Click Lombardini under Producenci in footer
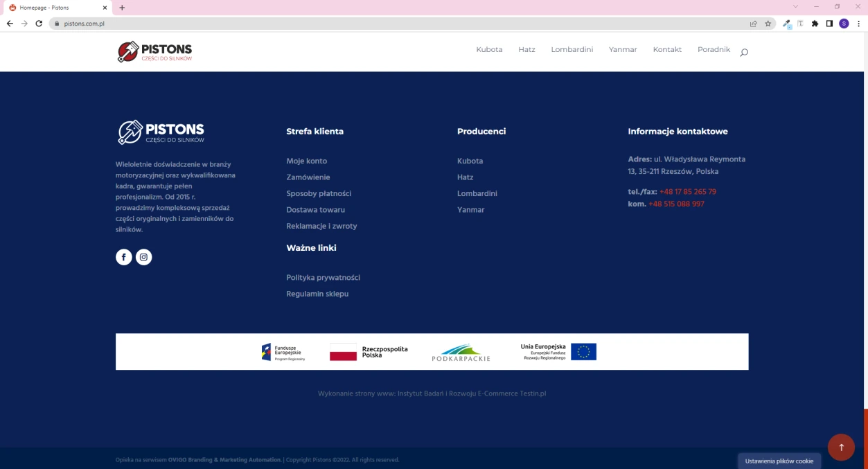The width and height of the screenshot is (868, 469). 477,193
